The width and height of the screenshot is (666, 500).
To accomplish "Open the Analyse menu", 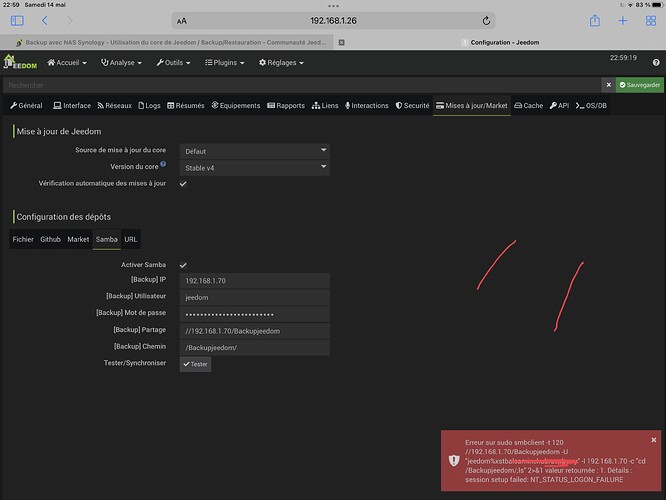I will point(121,62).
